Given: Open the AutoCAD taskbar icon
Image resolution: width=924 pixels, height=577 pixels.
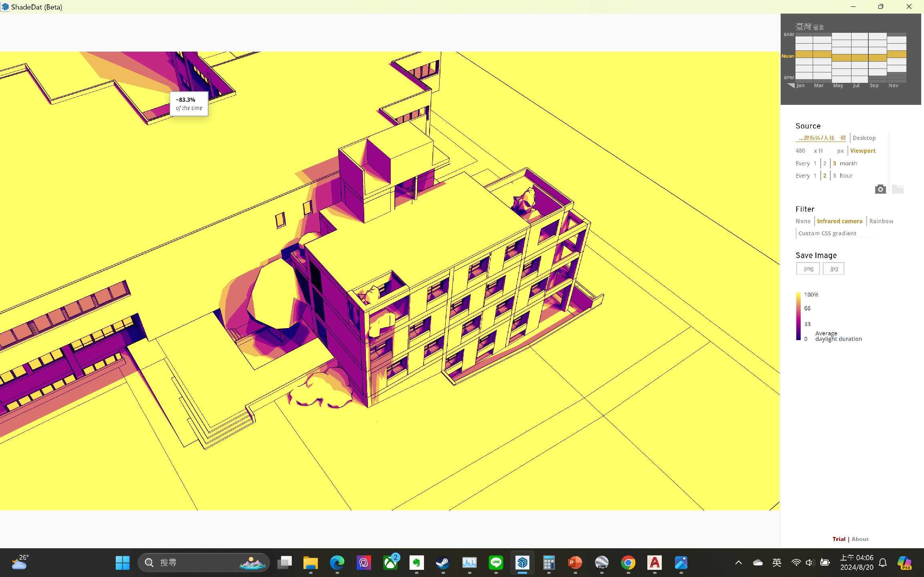Looking at the screenshot, I should (x=655, y=563).
